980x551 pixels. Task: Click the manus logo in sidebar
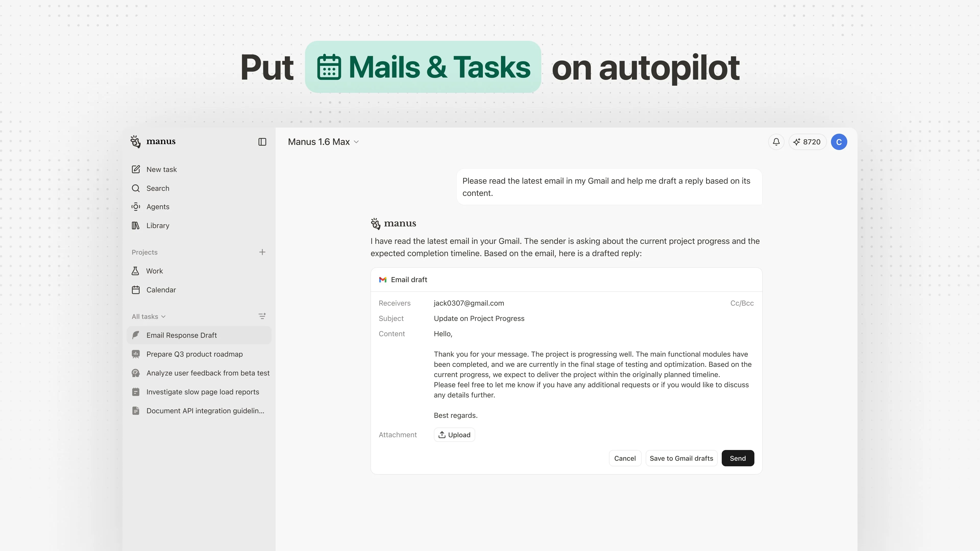point(153,142)
